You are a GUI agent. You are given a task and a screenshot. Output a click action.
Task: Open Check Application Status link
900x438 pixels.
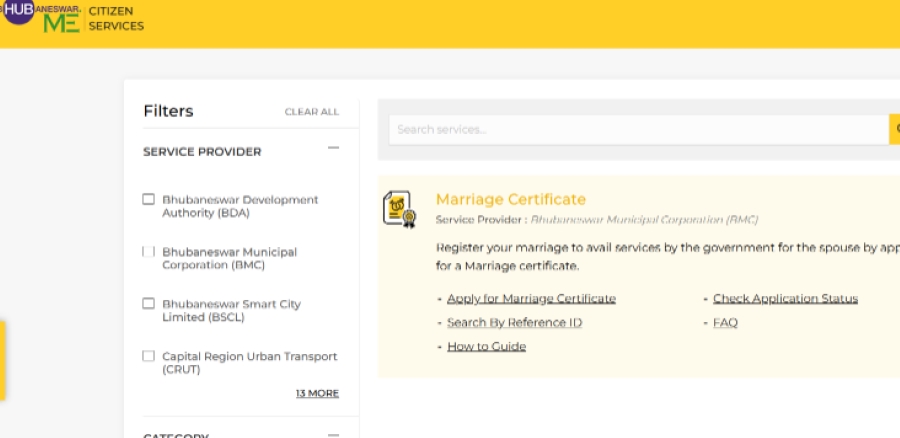785,299
